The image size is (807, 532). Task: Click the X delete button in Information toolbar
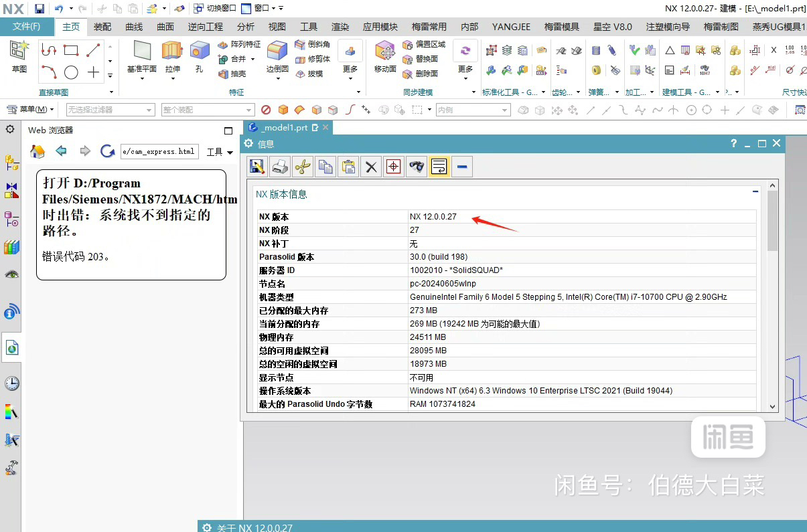[371, 167]
